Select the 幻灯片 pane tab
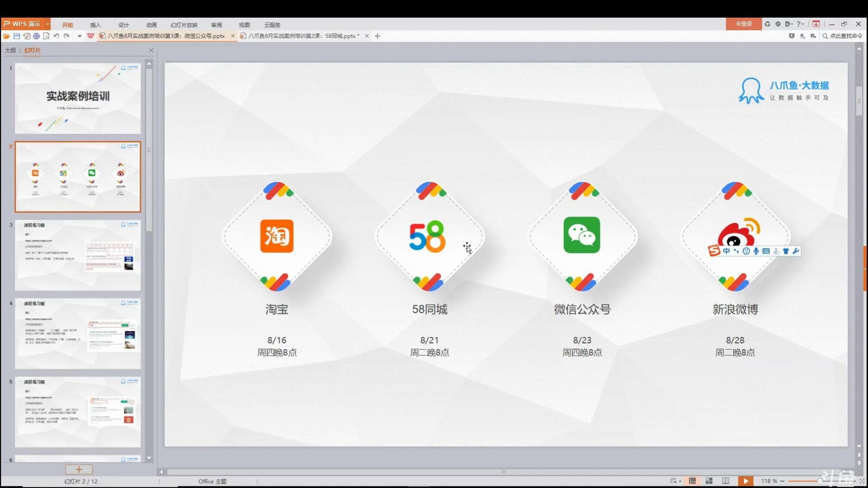This screenshot has width=868, height=488. pos(32,51)
